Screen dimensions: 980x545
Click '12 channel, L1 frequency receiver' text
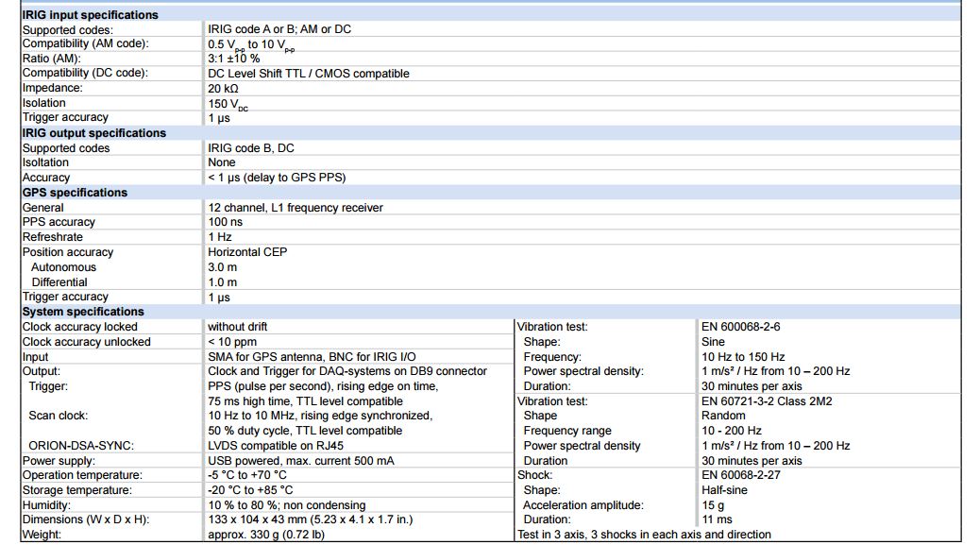point(296,208)
